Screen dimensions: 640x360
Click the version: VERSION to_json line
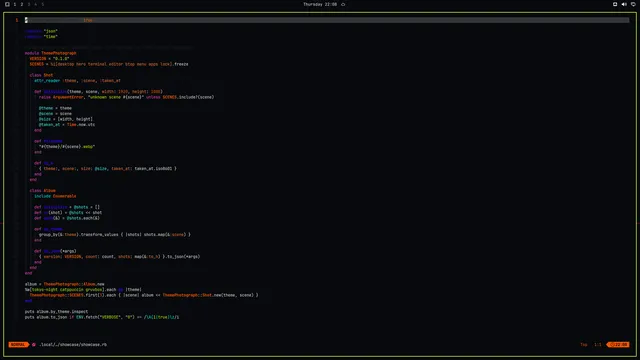click(120, 257)
